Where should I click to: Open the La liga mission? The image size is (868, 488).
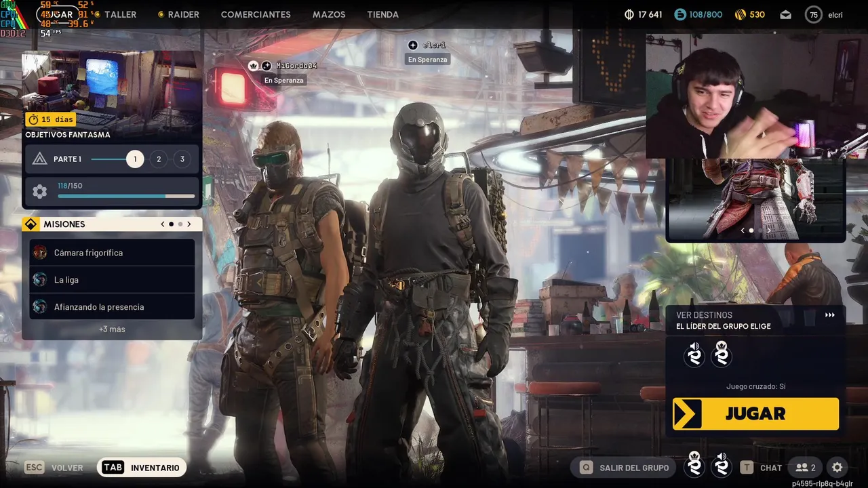113,280
